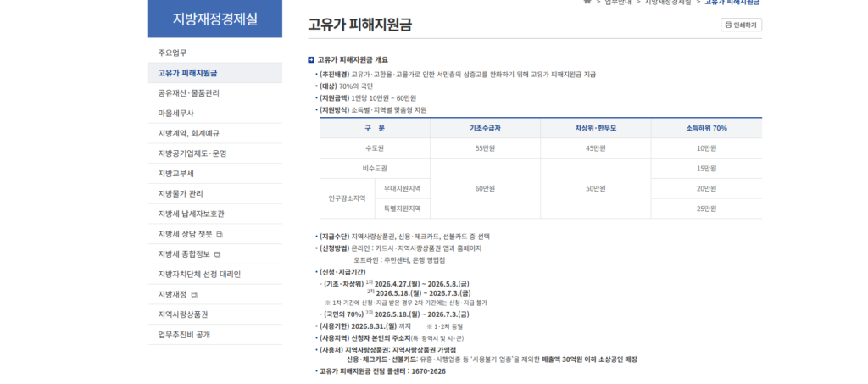Click the (지원금액) 1인당 10만원 ~ 60만원 line
The image size is (868, 384).
[367, 98]
